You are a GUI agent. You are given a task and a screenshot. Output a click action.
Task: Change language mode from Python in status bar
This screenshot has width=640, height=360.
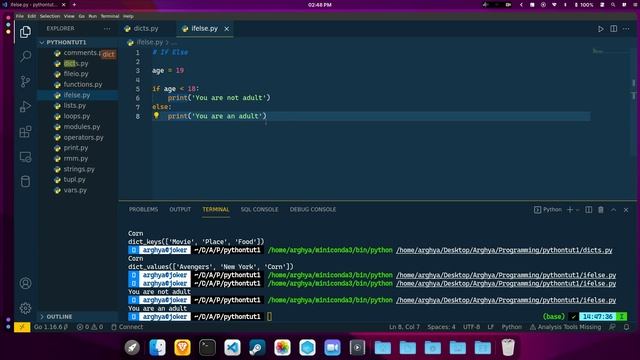pyautogui.click(x=511, y=327)
